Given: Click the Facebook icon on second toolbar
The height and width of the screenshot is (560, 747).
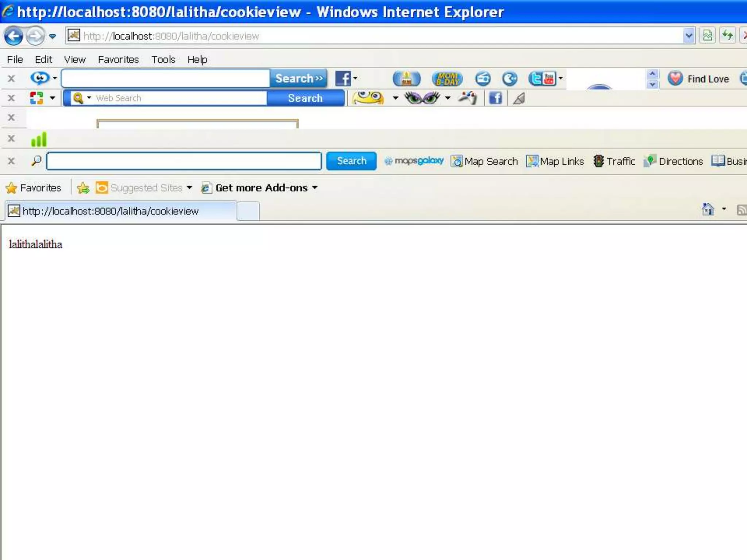Looking at the screenshot, I should (495, 98).
